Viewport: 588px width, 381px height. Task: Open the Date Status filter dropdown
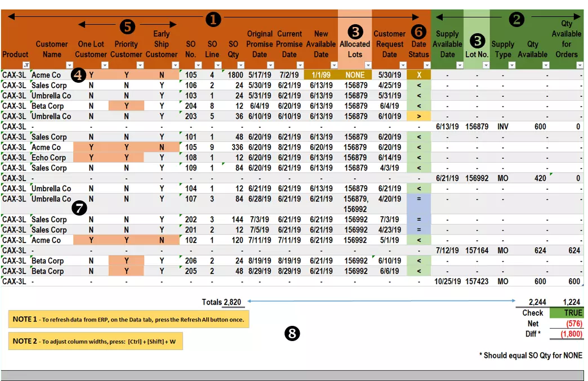point(427,65)
